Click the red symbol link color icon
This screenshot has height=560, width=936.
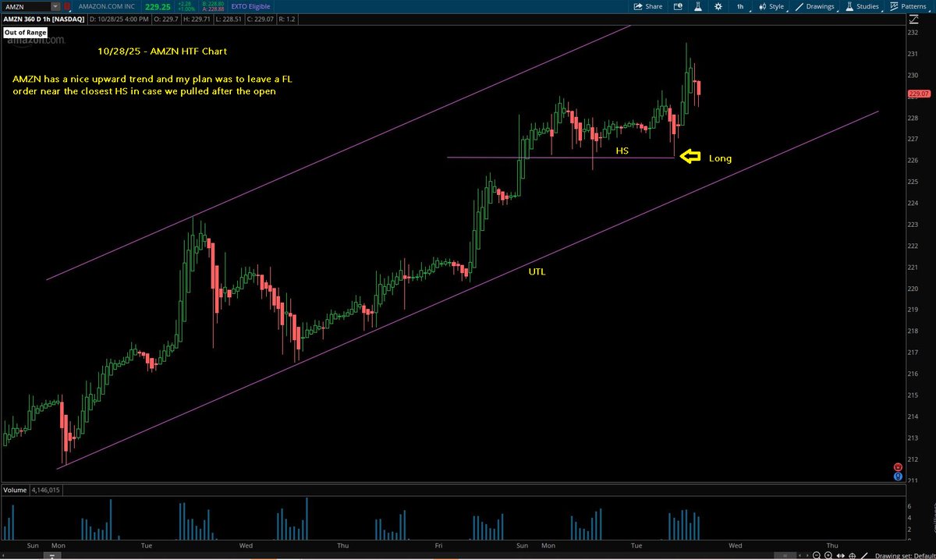[68, 6]
